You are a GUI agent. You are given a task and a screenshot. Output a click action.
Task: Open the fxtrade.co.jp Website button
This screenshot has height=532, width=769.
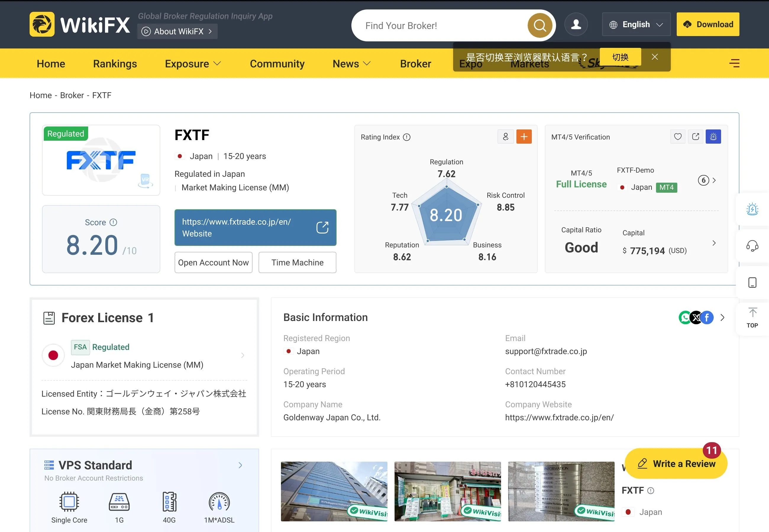click(x=256, y=228)
